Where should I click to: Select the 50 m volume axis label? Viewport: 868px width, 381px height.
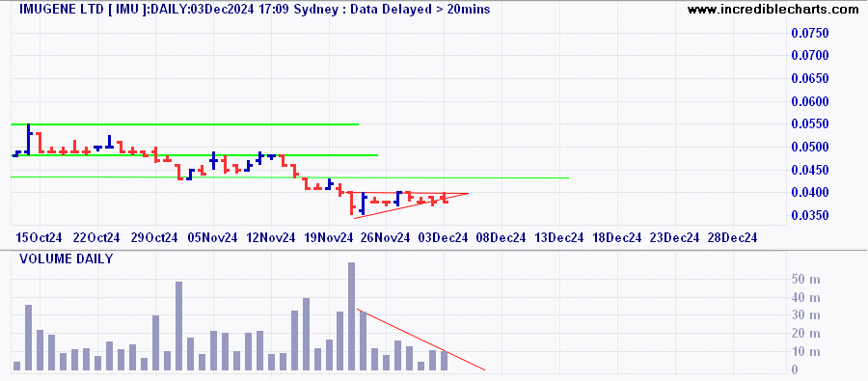[803, 279]
